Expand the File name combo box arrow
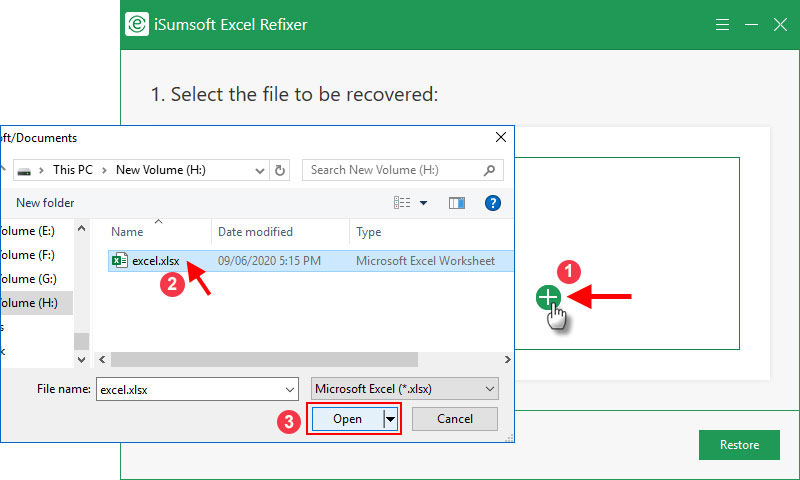Screen dimensions: 800x480 click(290, 390)
